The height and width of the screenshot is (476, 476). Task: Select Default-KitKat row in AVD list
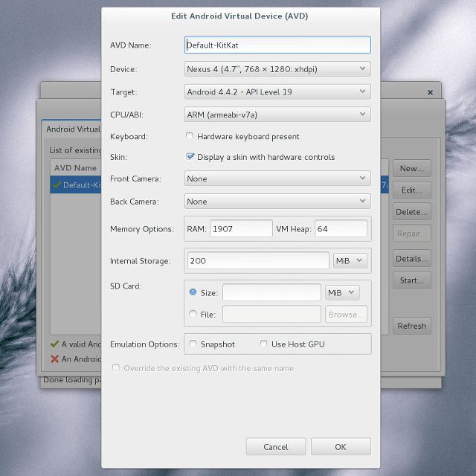point(76,184)
